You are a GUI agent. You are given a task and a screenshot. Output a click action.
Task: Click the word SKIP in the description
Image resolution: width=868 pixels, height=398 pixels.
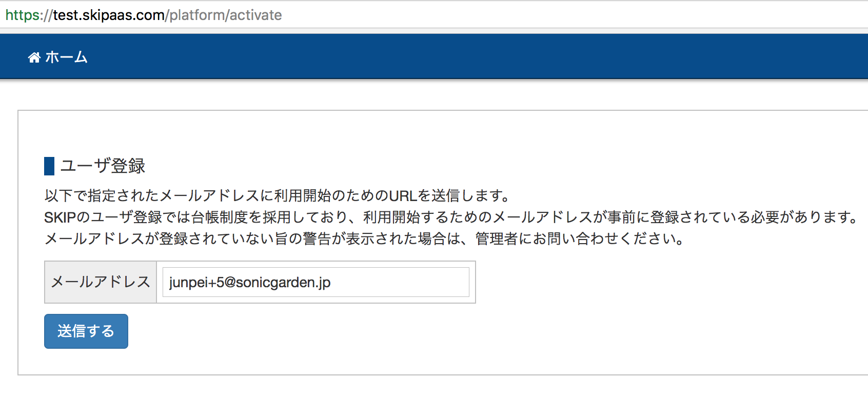(x=60, y=217)
